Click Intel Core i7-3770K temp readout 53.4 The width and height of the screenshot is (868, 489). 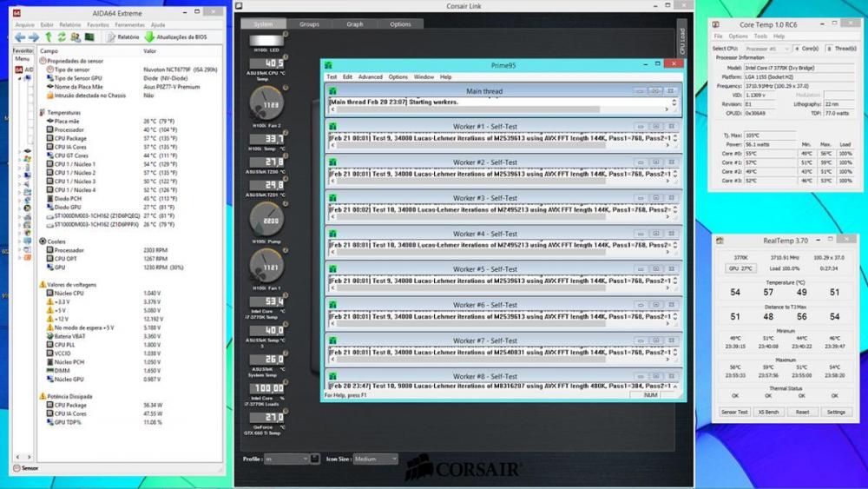pos(266,301)
